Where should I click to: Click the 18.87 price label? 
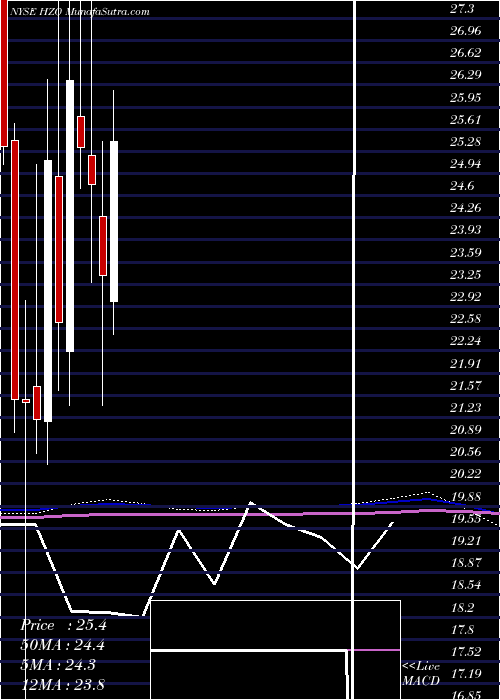(466, 562)
